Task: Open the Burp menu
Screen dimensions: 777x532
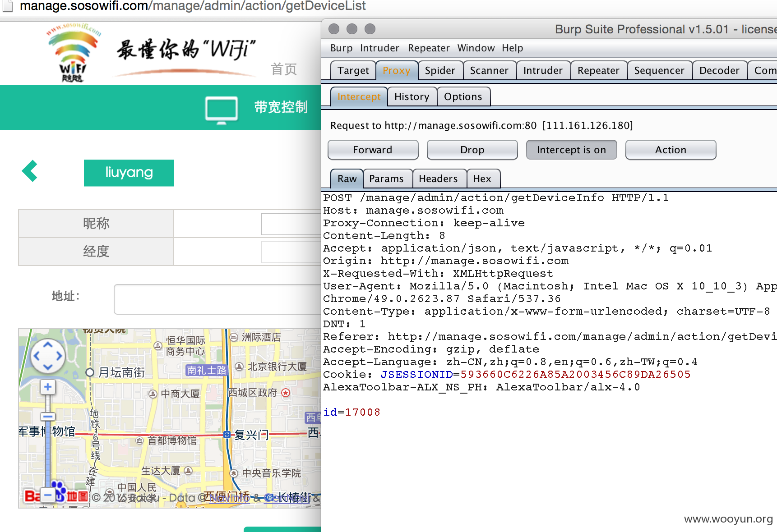Action: 341,48
